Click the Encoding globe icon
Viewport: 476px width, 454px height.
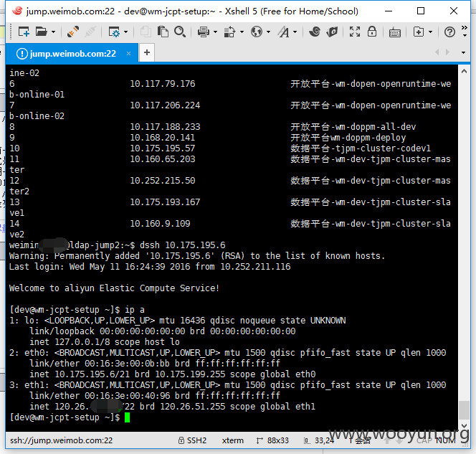pos(257,32)
